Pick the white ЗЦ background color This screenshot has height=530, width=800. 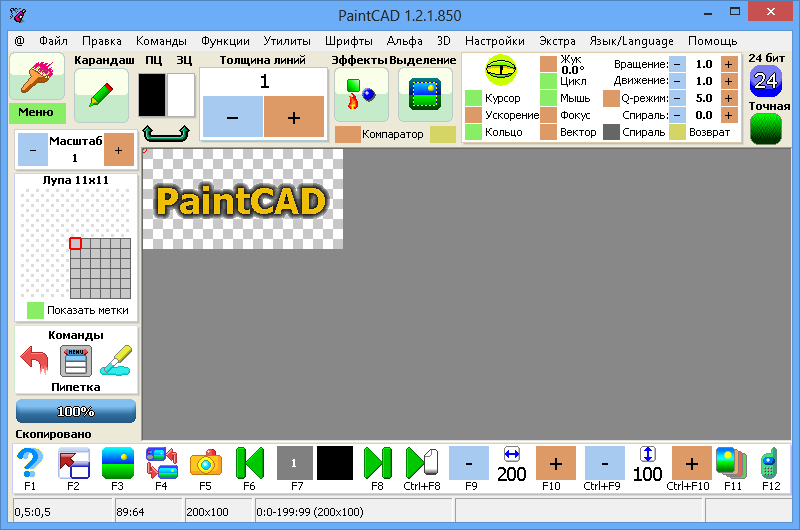[x=181, y=95]
